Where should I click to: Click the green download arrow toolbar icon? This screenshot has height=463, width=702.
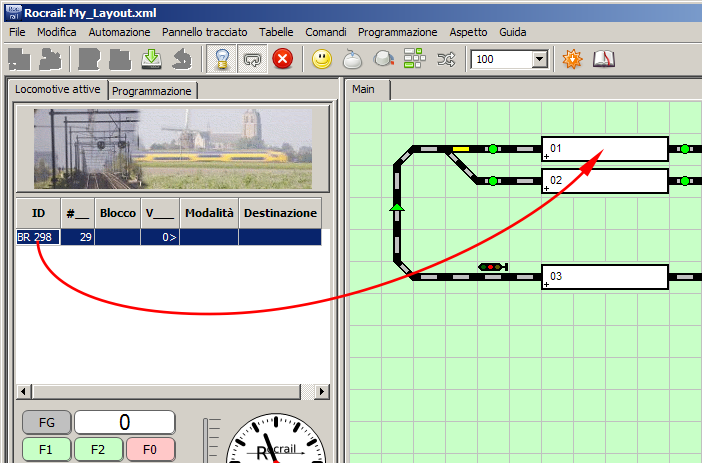[x=151, y=60]
